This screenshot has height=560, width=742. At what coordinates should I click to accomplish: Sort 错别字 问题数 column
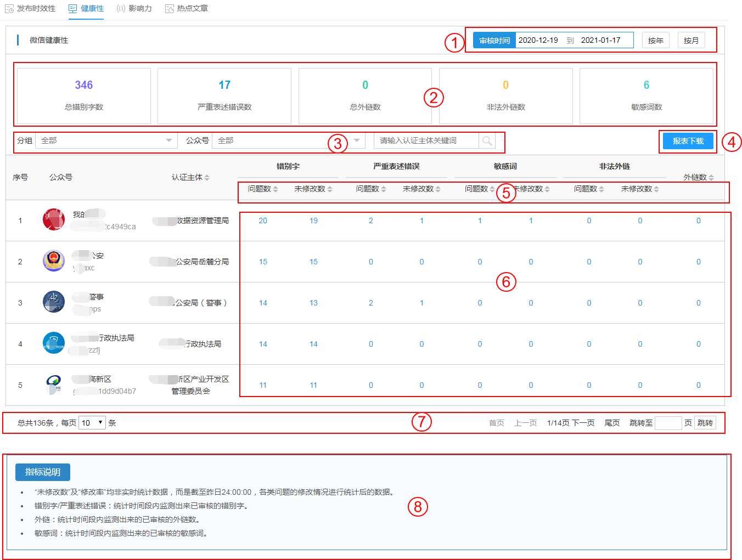point(276,189)
